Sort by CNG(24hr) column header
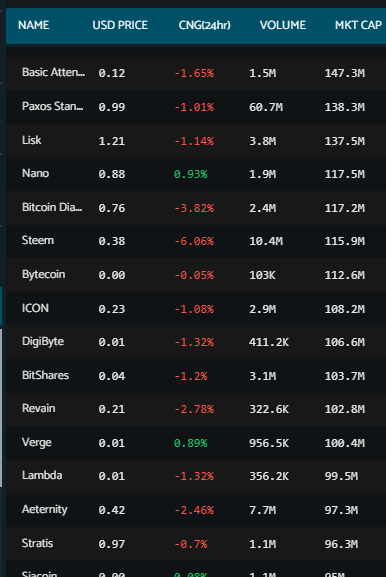386x577 pixels. tap(205, 25)
